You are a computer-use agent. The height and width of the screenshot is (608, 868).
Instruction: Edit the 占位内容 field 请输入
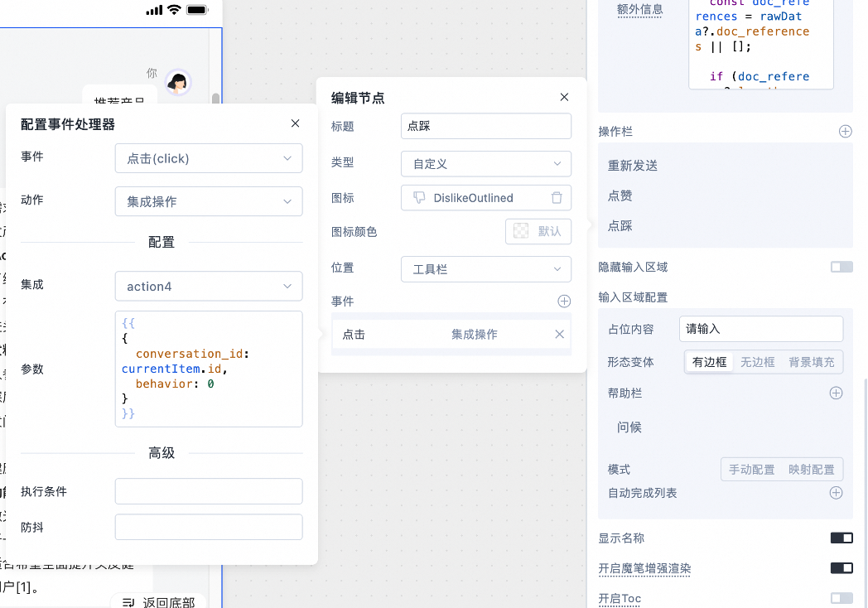[761, 329]
